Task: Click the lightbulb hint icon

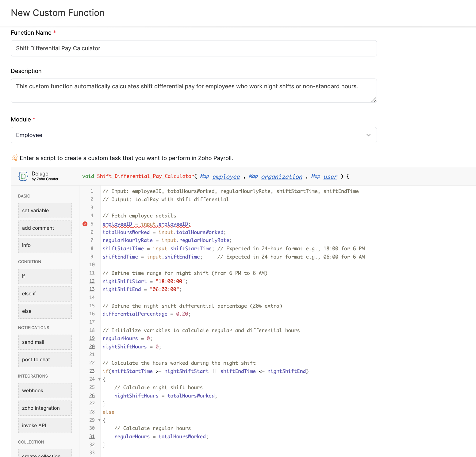Action: coord(14,158)
